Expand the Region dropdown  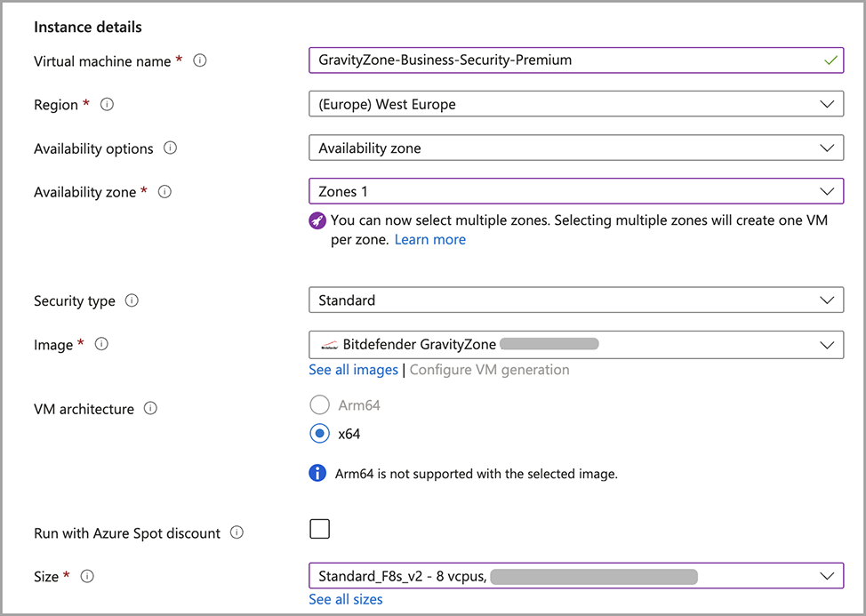tap(575, 105)
